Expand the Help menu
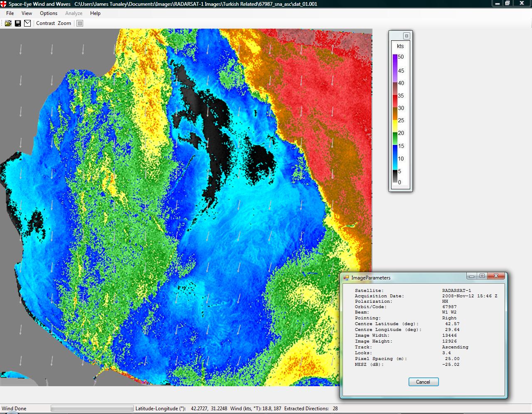The image size is (532, 414). click(x=95, y=13)
